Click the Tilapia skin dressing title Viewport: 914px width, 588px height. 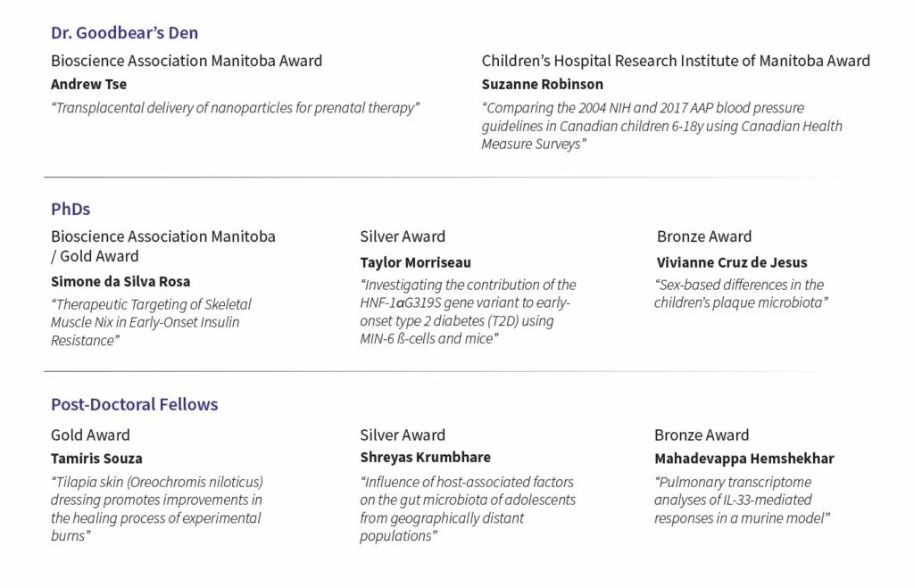156,509
